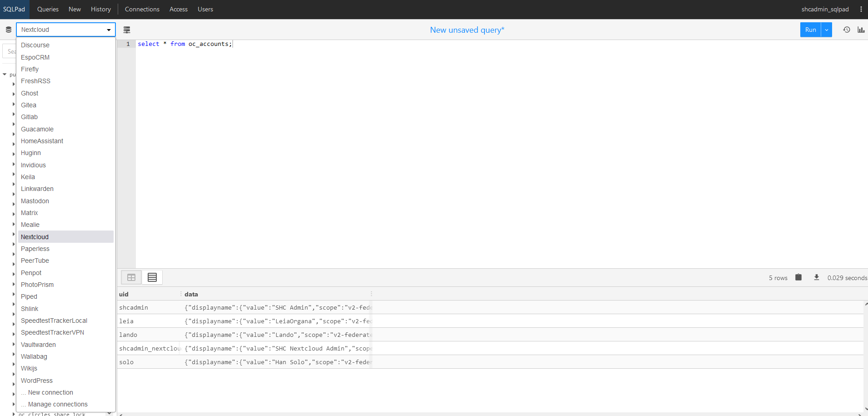
Task: Toggle the schema sidebar database icon
Action: tap(8, 30)
